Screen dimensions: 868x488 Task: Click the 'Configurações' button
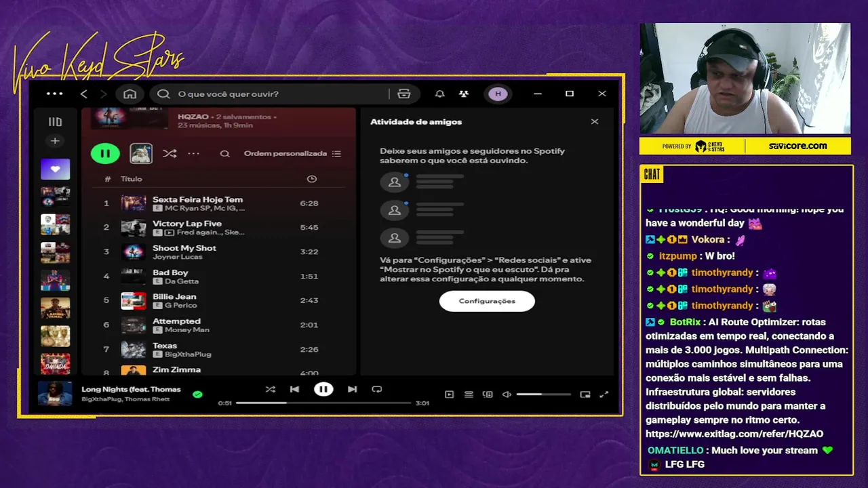tap(487, 301)
